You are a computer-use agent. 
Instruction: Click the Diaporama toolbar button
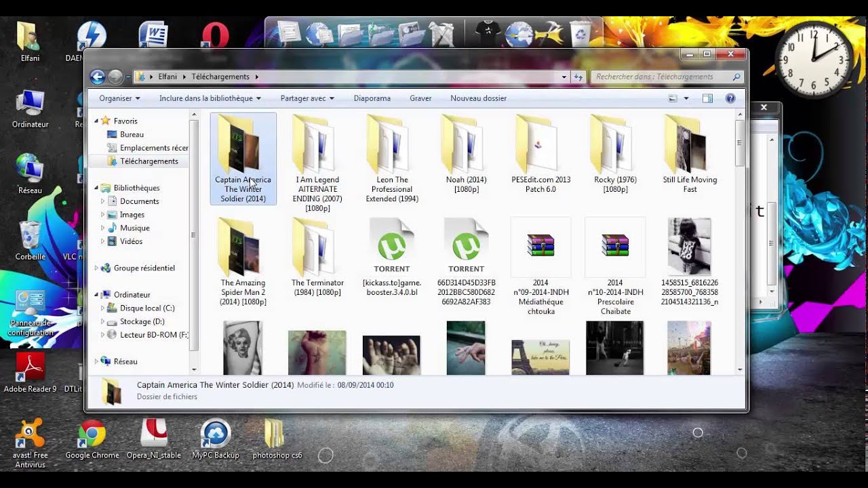point(372,98)
